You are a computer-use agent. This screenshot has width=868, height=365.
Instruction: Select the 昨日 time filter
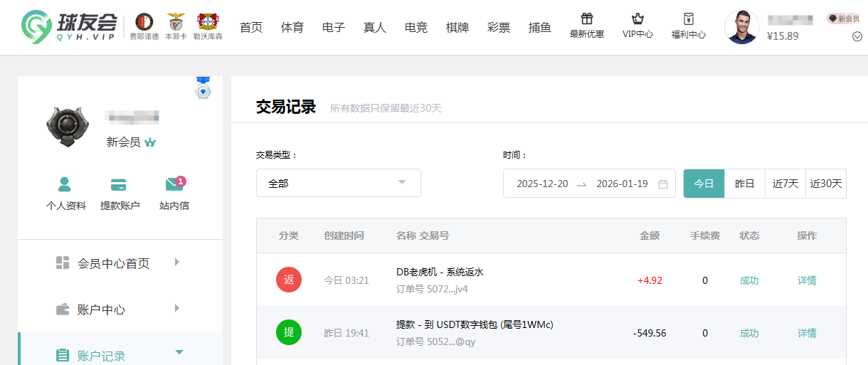tap(745, 183)
